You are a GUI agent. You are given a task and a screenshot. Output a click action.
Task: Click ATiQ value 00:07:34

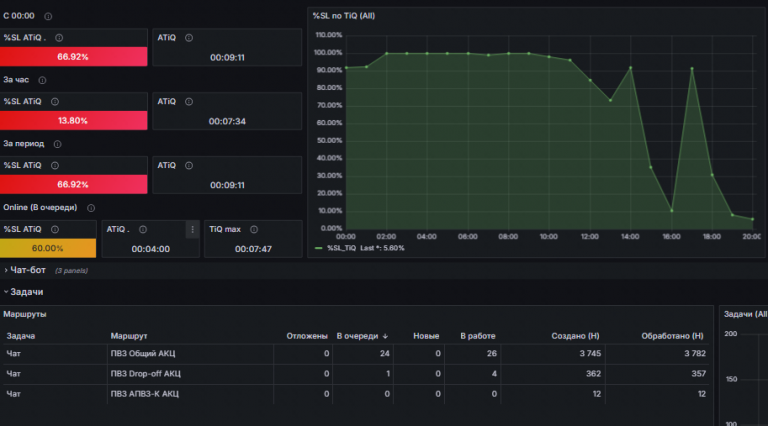pos(227,121)
